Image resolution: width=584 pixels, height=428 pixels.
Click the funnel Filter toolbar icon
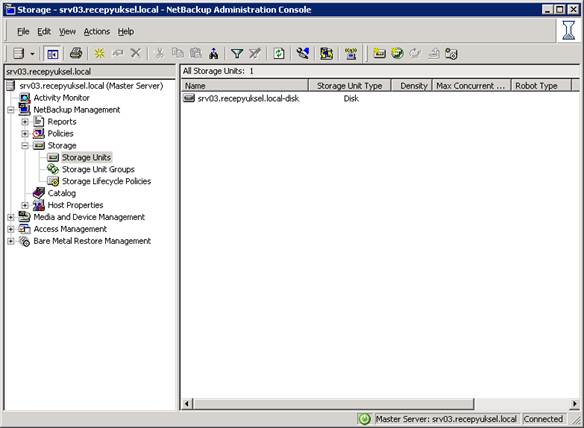coord(237,54)
